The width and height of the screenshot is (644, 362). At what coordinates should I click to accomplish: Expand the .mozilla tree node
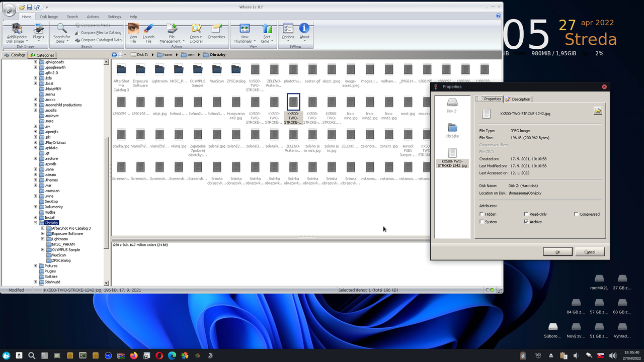(x=35, y=110)
